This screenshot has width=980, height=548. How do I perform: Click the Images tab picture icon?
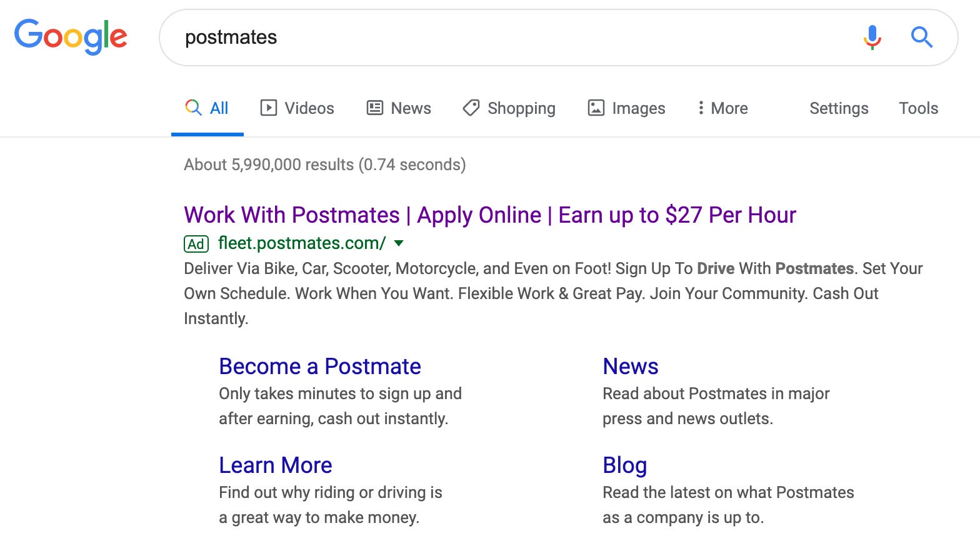coord(596,108)
